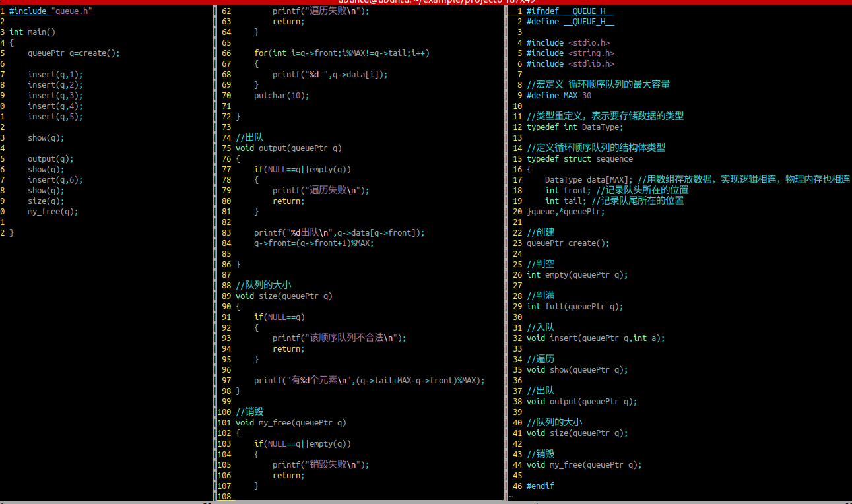Click on "#include <stdlib.h>"

pos(570,64)
